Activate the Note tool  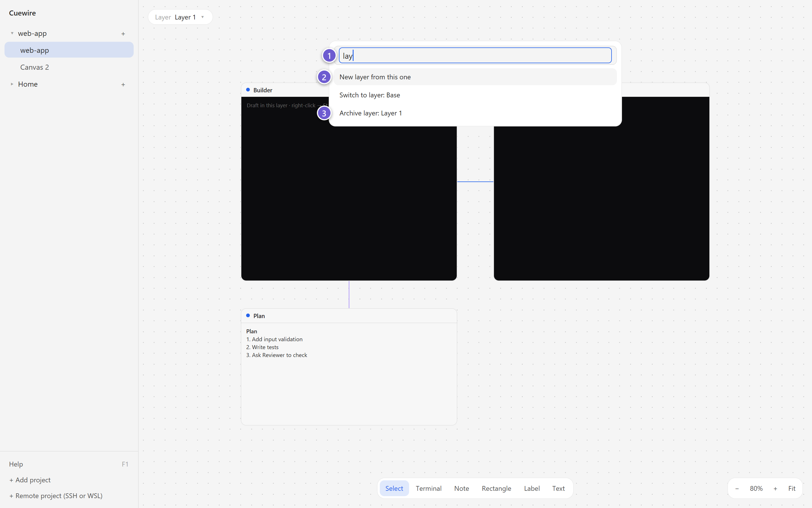coord(461,488)
